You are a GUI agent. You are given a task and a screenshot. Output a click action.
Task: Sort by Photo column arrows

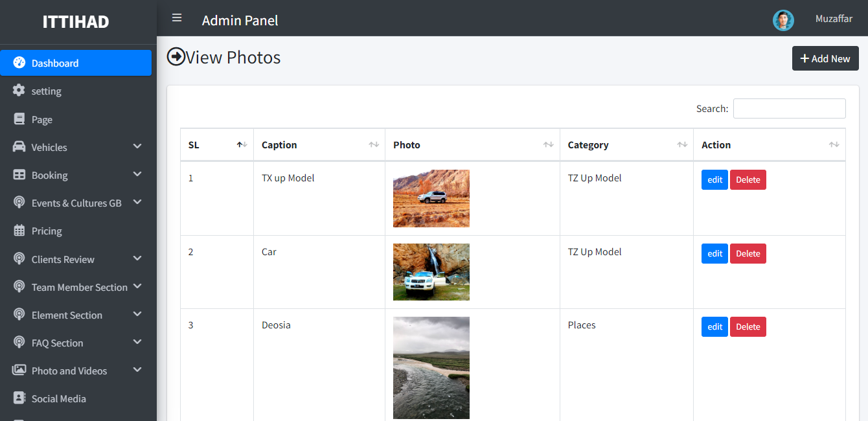tap(549, 145)
